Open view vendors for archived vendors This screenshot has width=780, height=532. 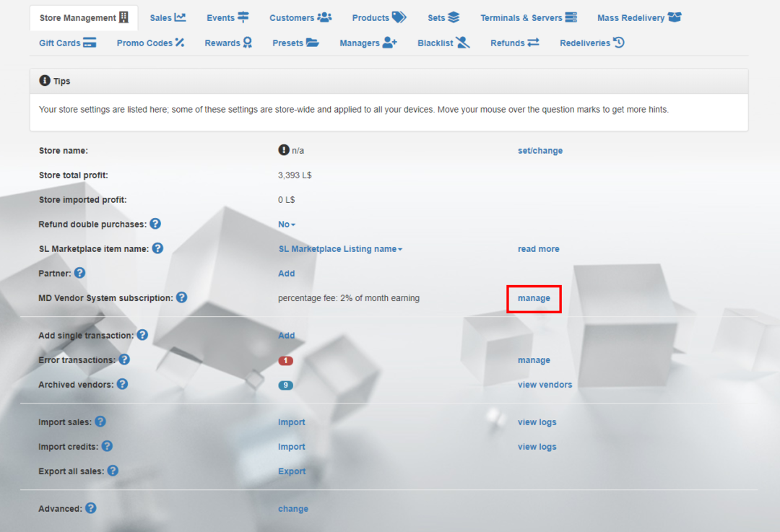[x=545, y=385]
